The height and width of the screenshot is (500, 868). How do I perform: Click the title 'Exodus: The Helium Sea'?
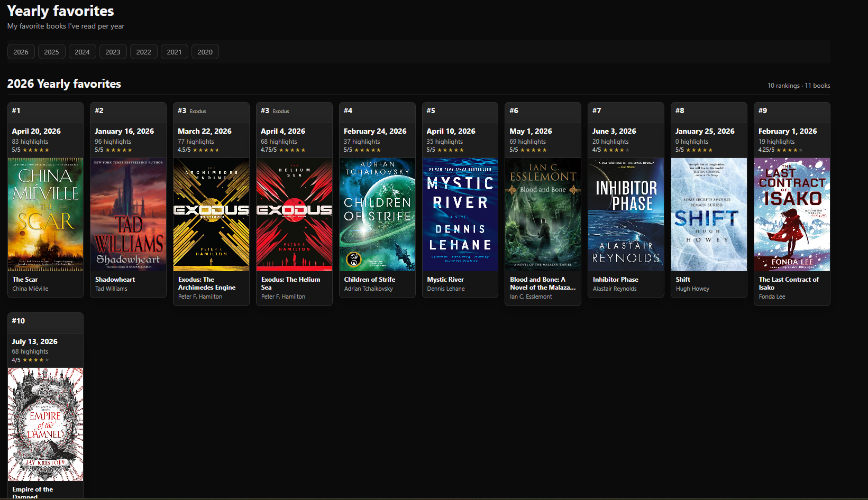(x=291, y=283)
